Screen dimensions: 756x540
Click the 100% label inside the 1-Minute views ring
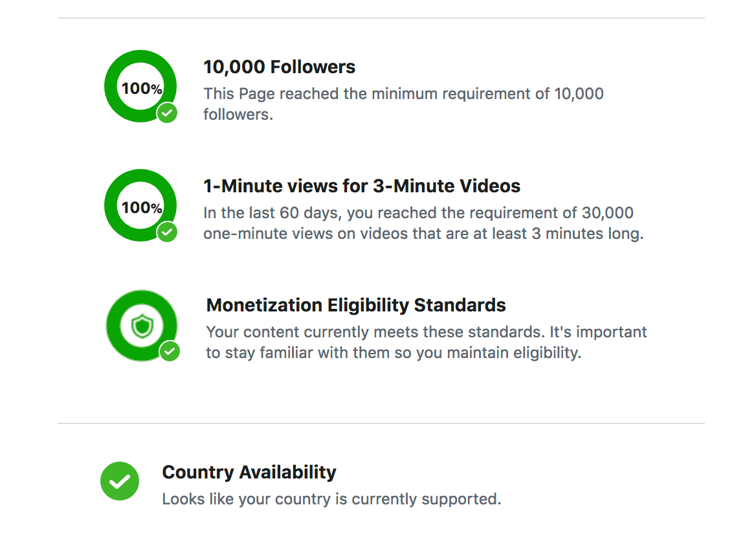(141, 207)
